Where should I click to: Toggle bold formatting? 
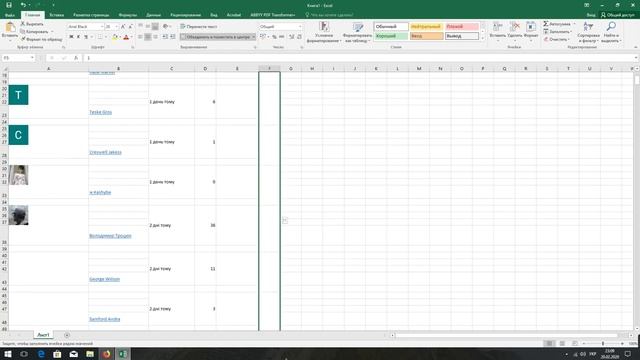[71, 37]
